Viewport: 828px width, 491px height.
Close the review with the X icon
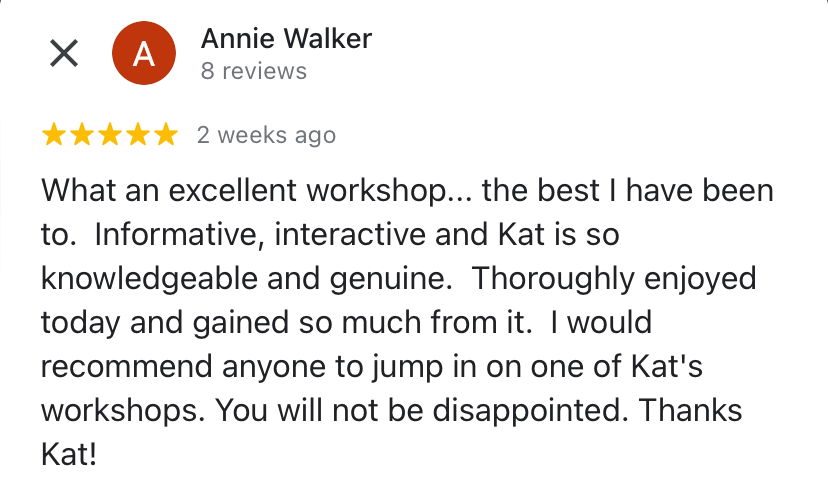(64, 54)
